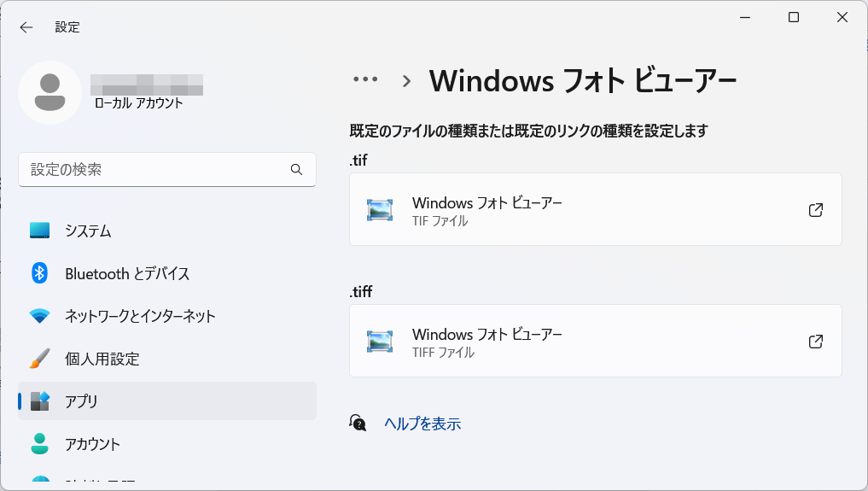
Task: Click the ローカル アカウント label
Action: (x=138, y=103)
